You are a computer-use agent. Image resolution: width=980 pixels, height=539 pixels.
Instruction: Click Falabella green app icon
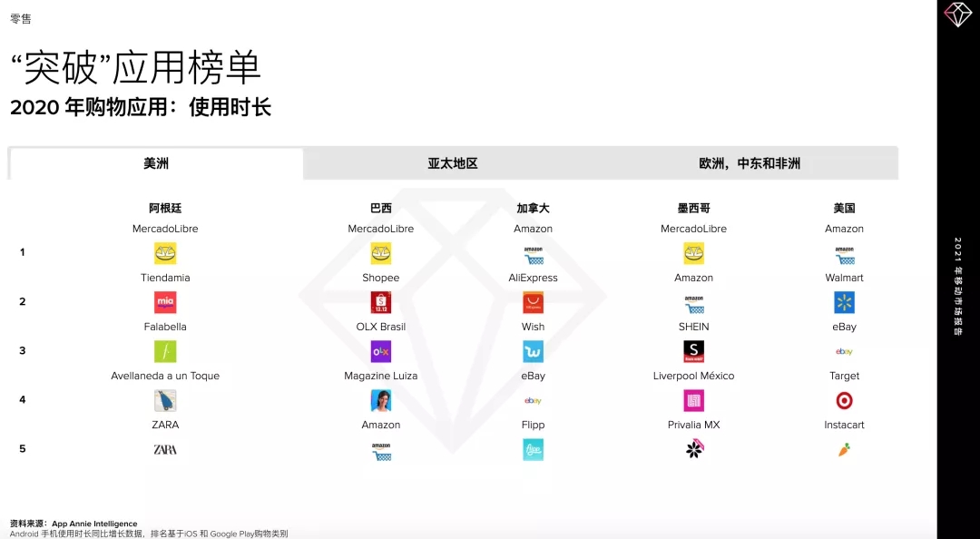pyautogui.click(x=165, y=351)
